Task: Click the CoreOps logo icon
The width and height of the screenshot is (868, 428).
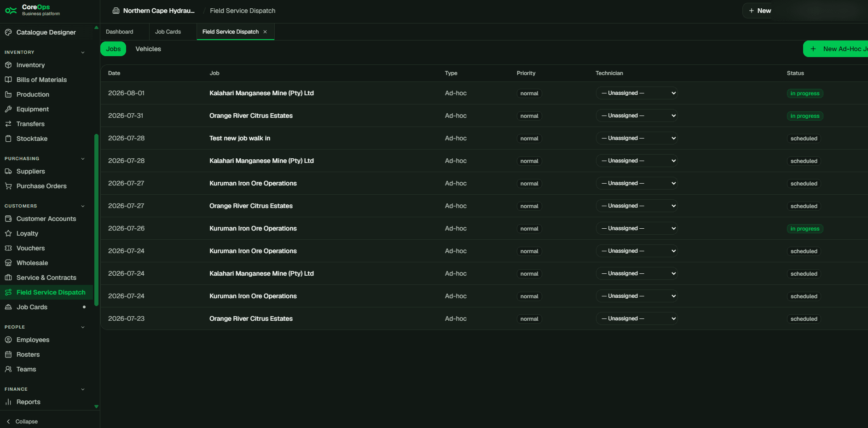Action: pos(11,10)
